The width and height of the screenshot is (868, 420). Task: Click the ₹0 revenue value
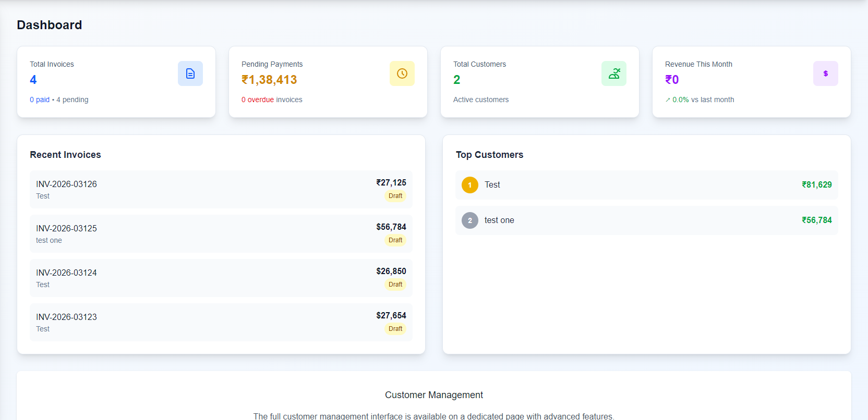[672, 80]
